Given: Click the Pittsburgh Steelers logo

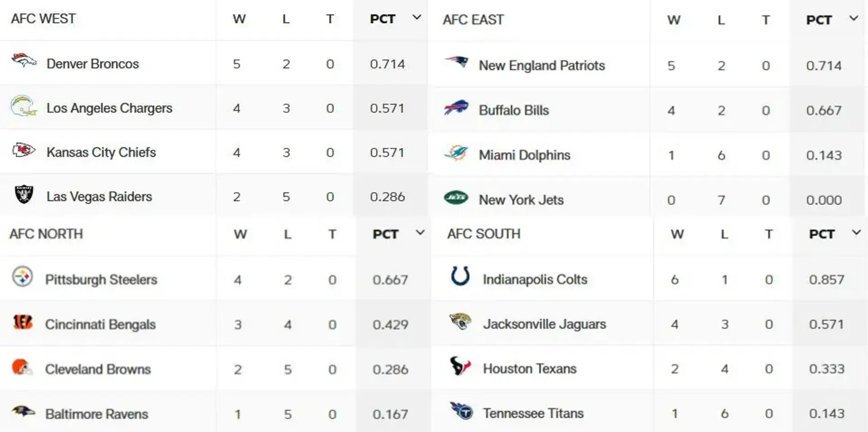Looking at the screenshot, I should click(22, 276).
